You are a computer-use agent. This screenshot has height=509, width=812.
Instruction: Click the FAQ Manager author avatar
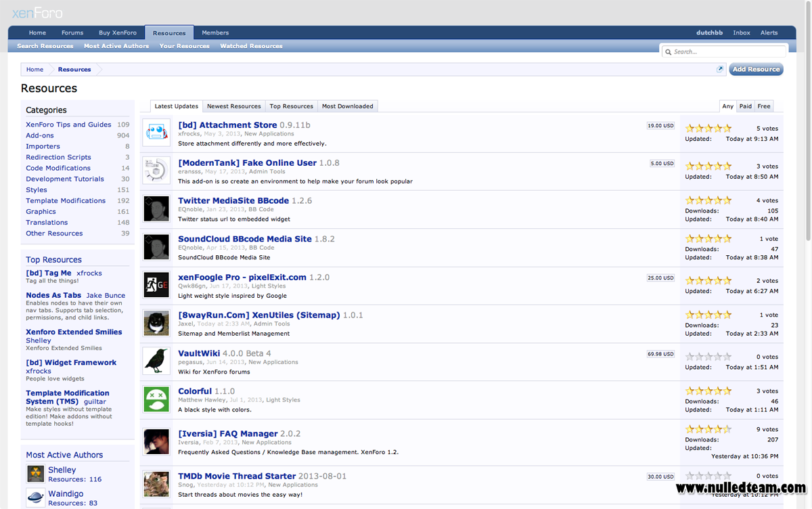click(x=156, y=441)
